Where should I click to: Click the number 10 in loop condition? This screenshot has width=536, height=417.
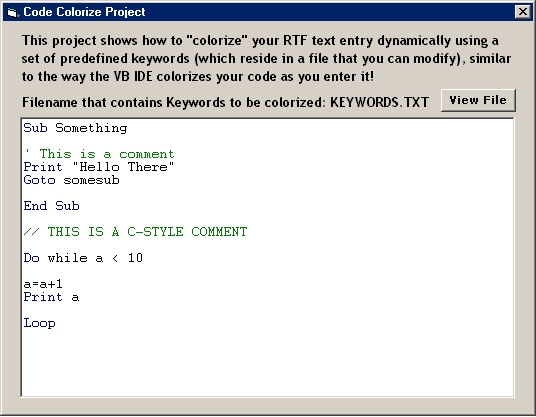(135, 258)
